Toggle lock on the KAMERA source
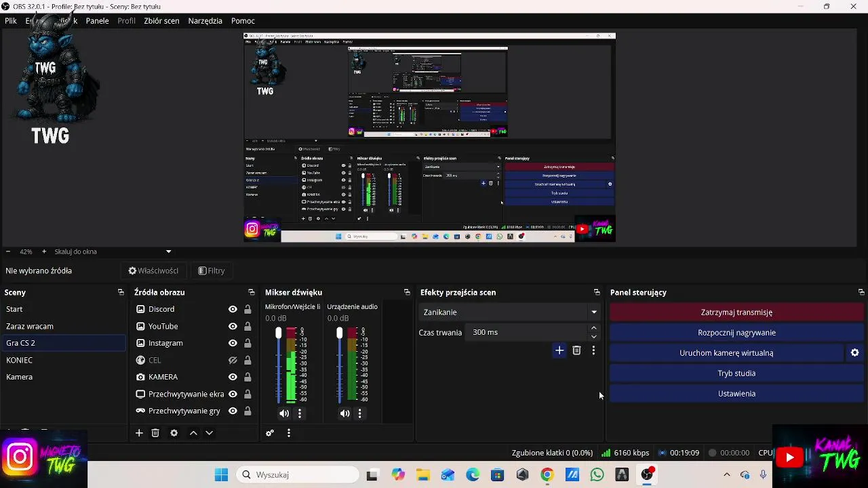This screenshot has width=868, height=488. 248,377
